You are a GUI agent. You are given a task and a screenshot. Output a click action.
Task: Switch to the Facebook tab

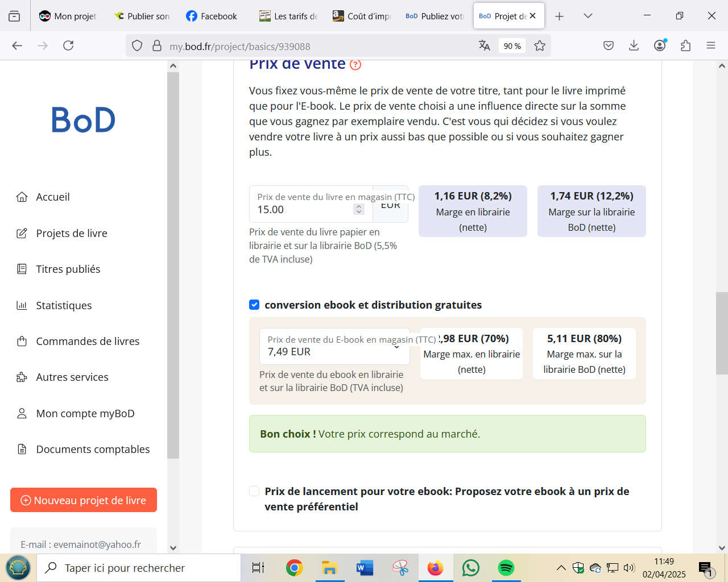pos(212,16)
